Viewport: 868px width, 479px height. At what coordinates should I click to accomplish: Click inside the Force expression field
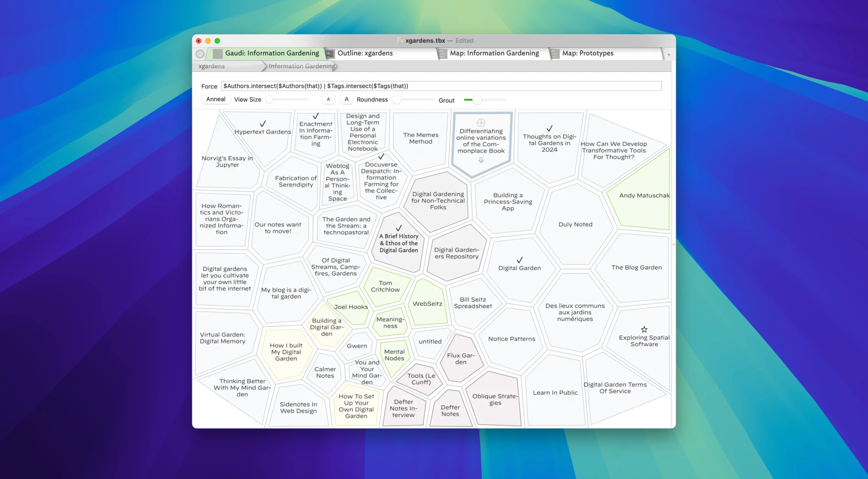[x=442, y=86]
